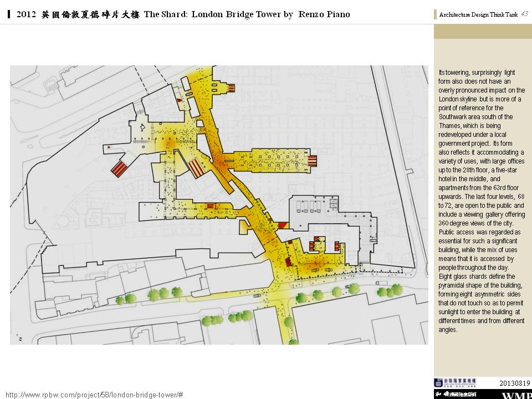Click red striped marker at east concourse end
532x399 pixels.
(x=313, y=161)
